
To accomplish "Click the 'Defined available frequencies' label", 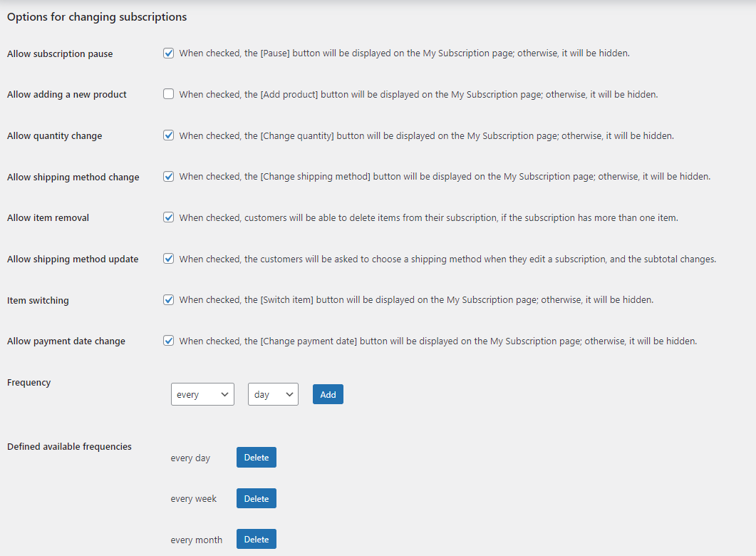I will click(x=68, y=446).
